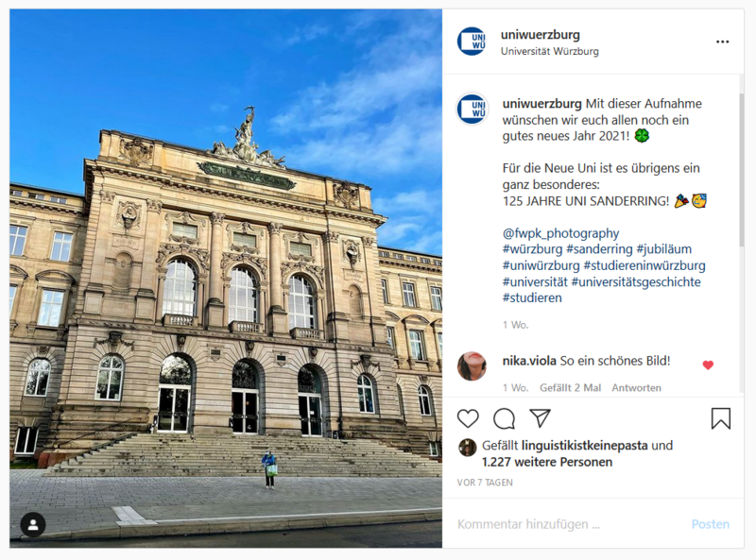Open uniwuerzburg profile picture in header
The height and width of the screenshot is (560, 756).
tap(472, 42)
